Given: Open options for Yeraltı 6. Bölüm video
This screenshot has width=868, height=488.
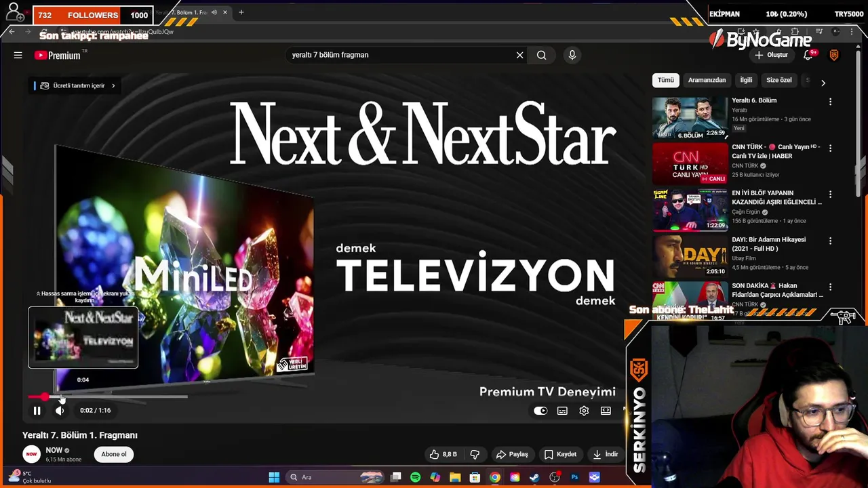Looking at the screenshot, I should coord(830,102).
